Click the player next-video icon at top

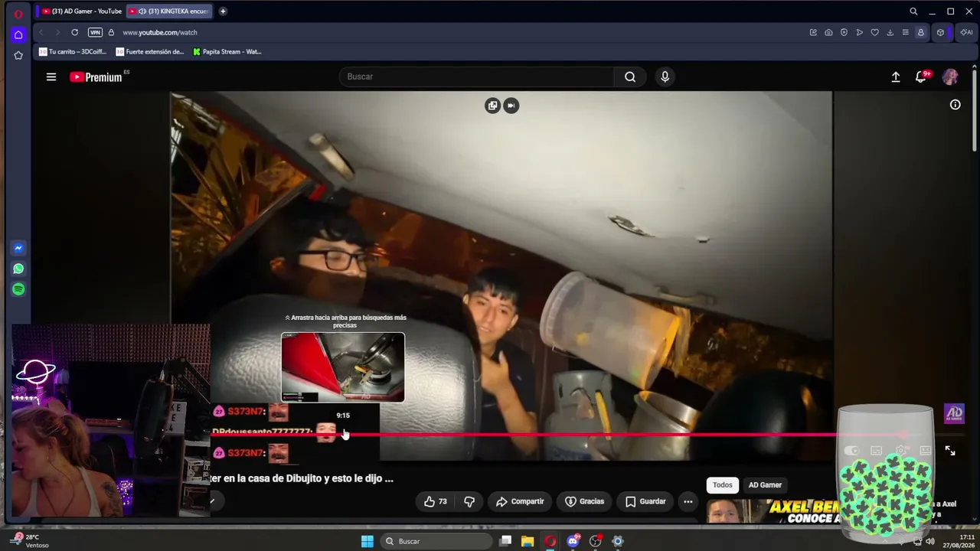(511, 106)
